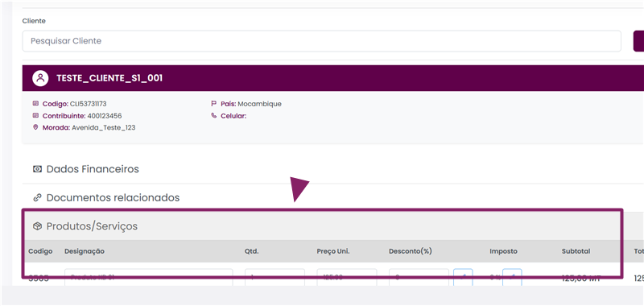Click the purple button right of client search
The height and width of the screenshot is (306, 644).
click(x=638, y=41)
